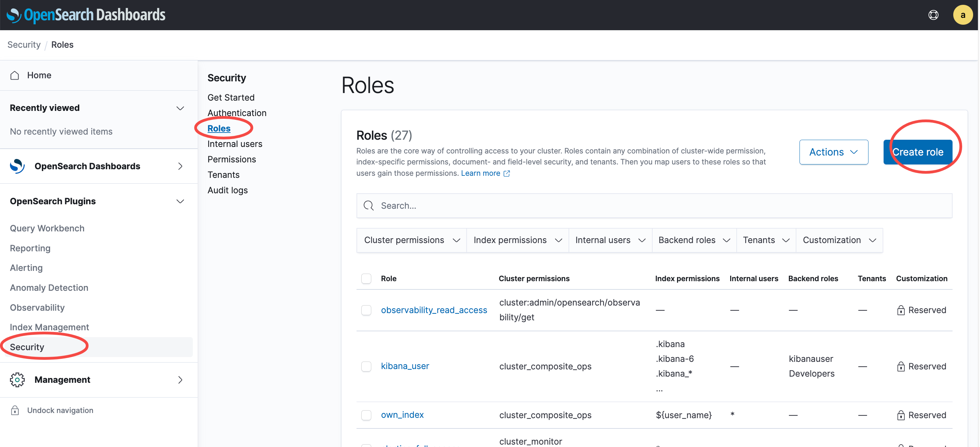Follow the Learn more link
The height and width of the screenshot is (447, 980).
point(480,173)
